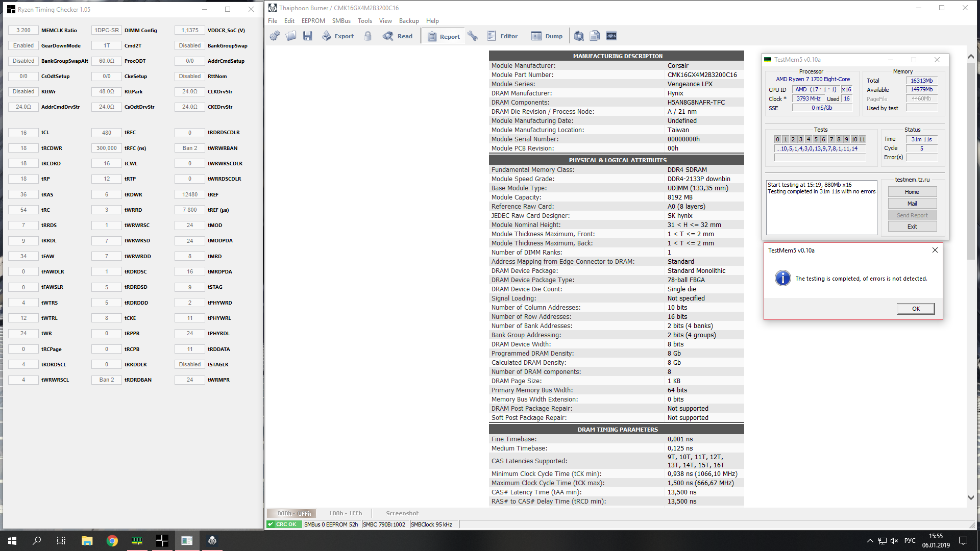Click the wrench tool icon
This screenshot has height=551, width=980.
[x=473, y=36]
